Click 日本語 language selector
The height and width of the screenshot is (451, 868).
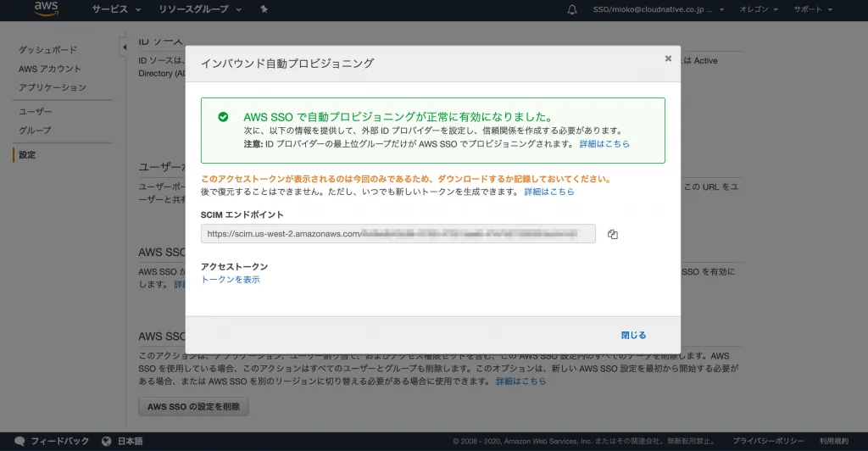(x=130, y=441)
